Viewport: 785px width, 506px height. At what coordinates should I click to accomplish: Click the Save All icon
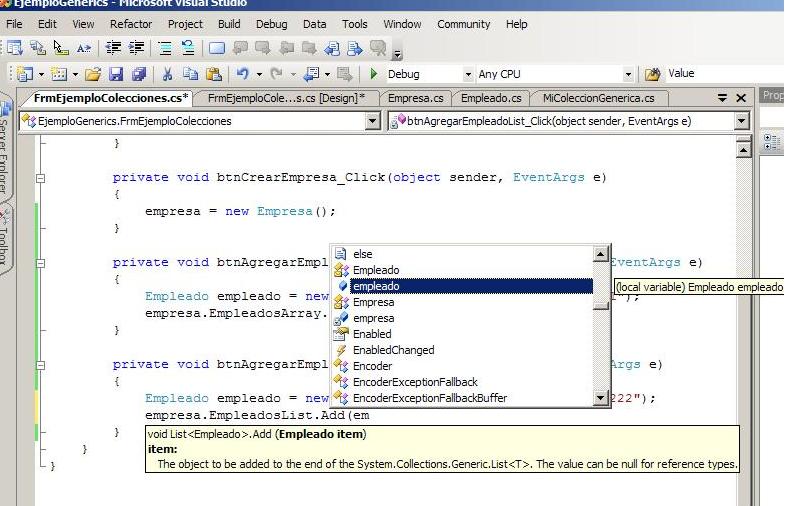(x=139, y=74)
